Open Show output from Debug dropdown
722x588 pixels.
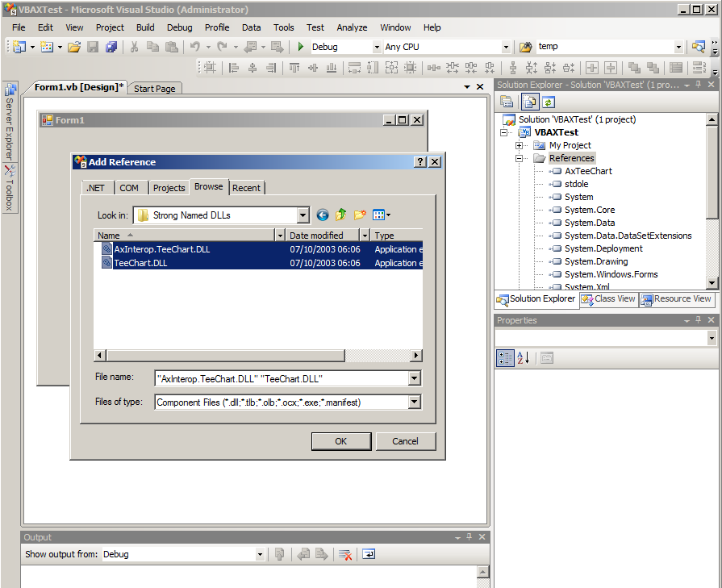[260, 554]
